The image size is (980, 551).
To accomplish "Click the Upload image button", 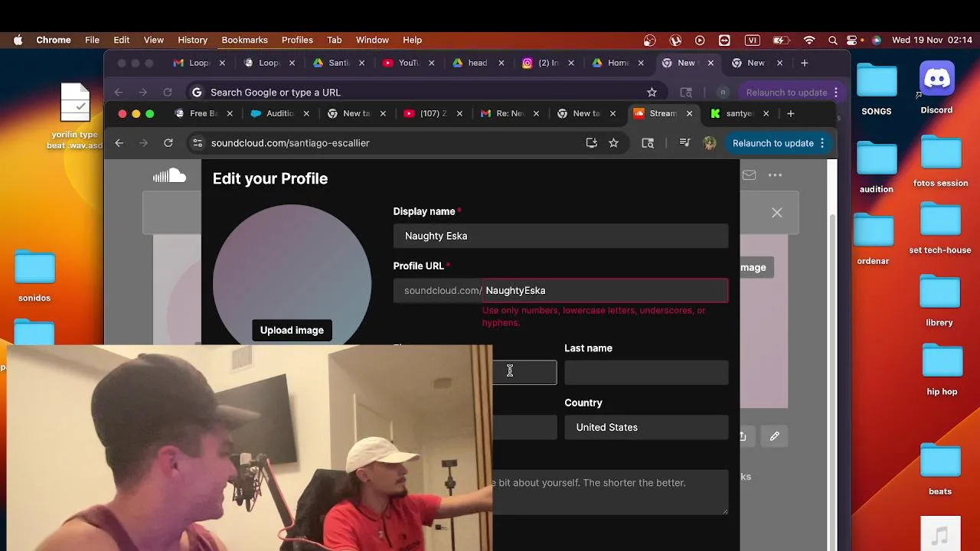I will click(292, 330).
